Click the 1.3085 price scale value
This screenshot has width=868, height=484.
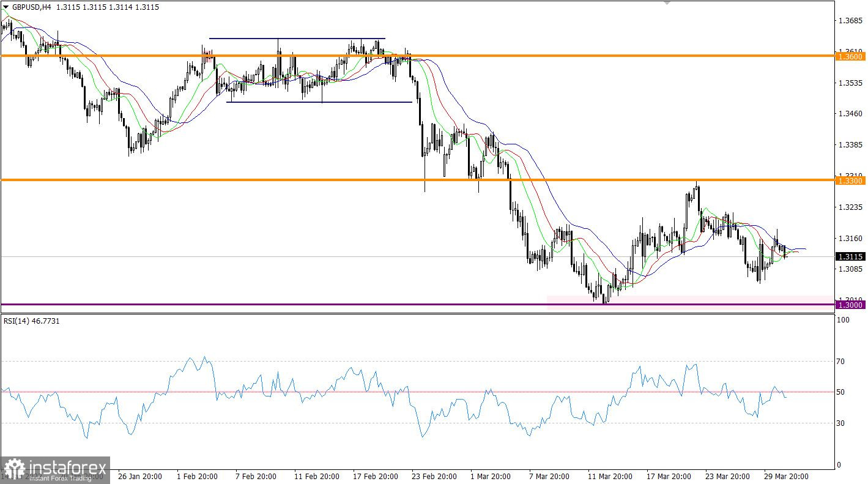click(x=851, y=269)
